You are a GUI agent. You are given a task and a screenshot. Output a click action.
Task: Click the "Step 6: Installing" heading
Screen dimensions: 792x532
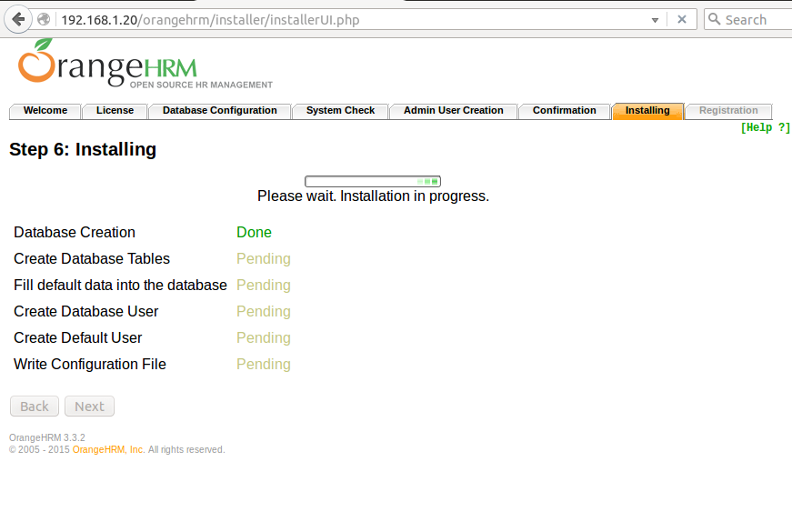point(83,149)
